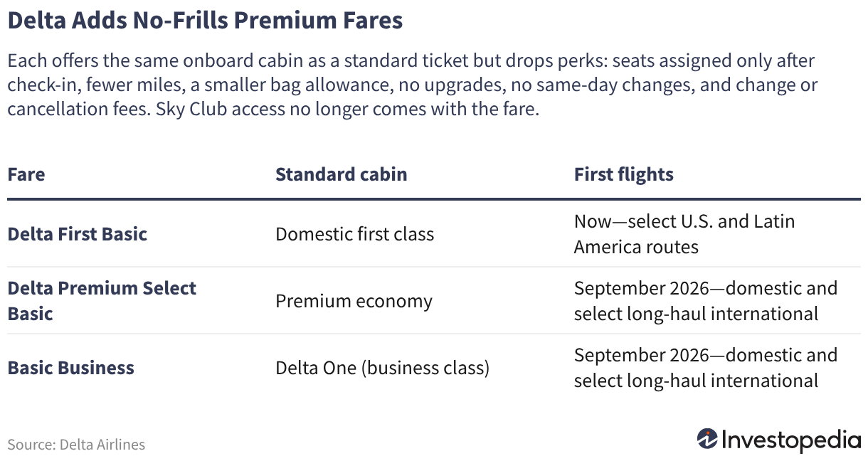Select the Fare column header
Screen dimensions: 868x461
click(26, 175)
